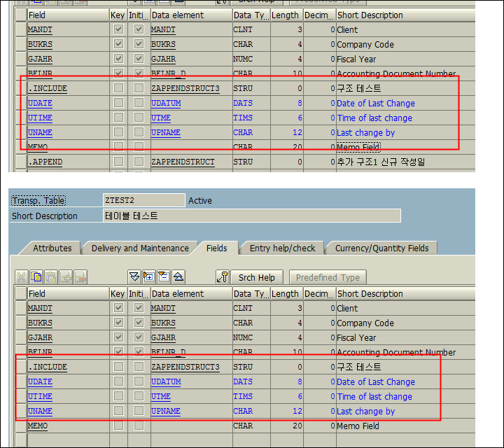This screenshot has width=504, height=448.
Task: Click 'Fiscal Year' description in upper list
Action: pos(356,59)
